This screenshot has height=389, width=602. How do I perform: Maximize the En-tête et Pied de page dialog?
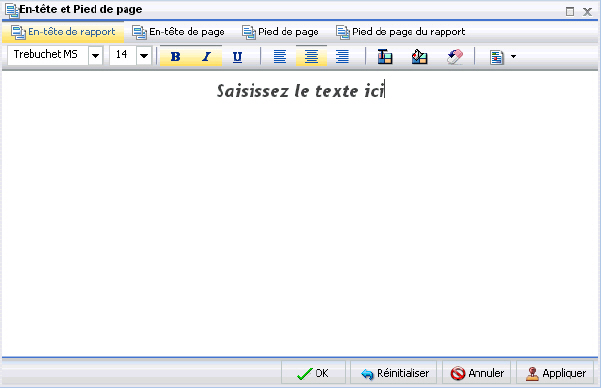tap(570, 12)
